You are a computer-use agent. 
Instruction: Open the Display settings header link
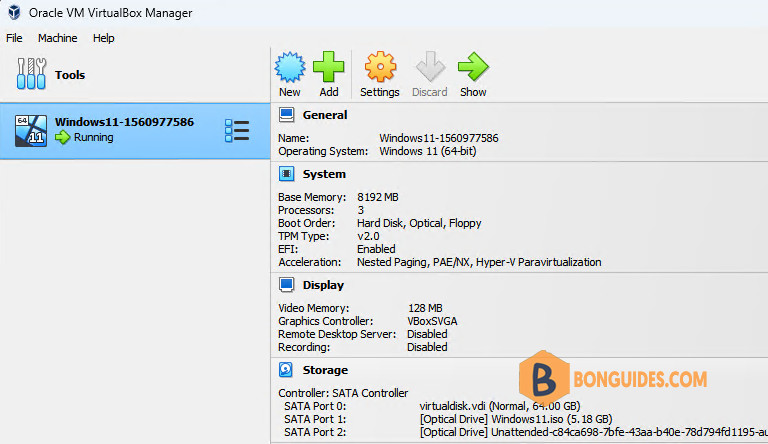coord(323,285)
